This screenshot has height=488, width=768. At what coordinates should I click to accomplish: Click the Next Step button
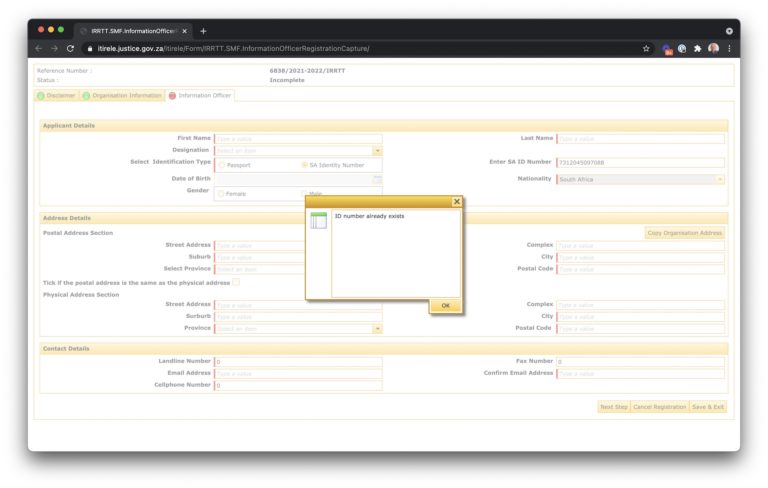pos(614,407)
